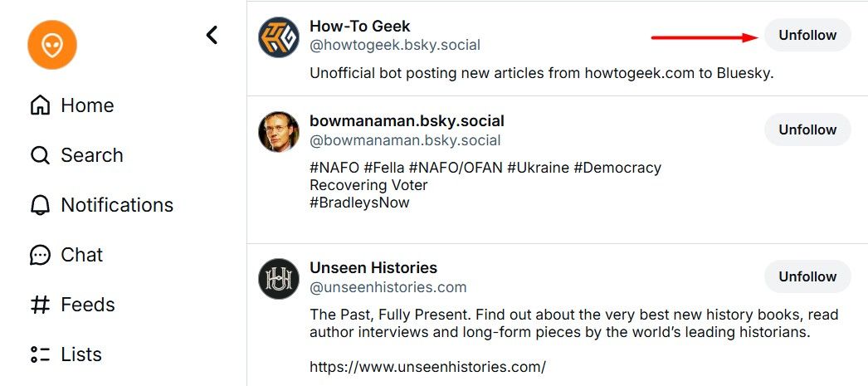Open the Home menu label
This screenshot has width=868, height=386.
tap(87, 105)
